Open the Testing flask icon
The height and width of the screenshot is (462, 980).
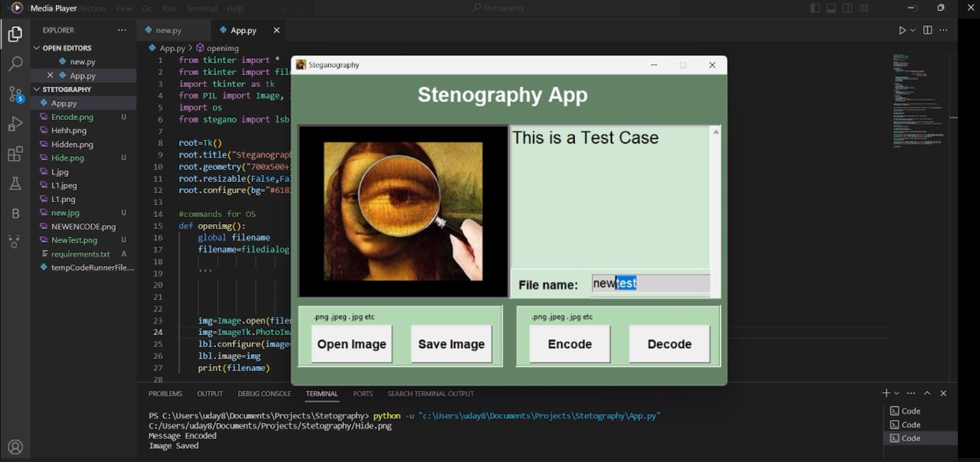pos(15,184)
